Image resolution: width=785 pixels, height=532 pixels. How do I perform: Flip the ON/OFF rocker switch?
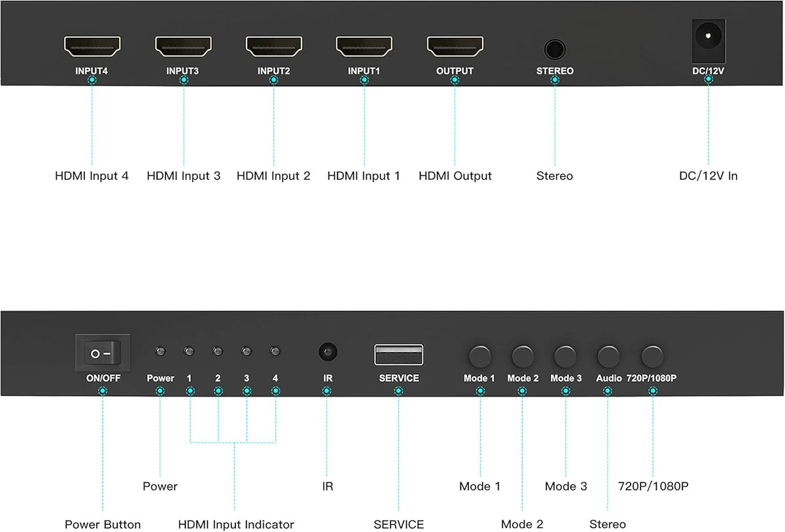(103, 353)
